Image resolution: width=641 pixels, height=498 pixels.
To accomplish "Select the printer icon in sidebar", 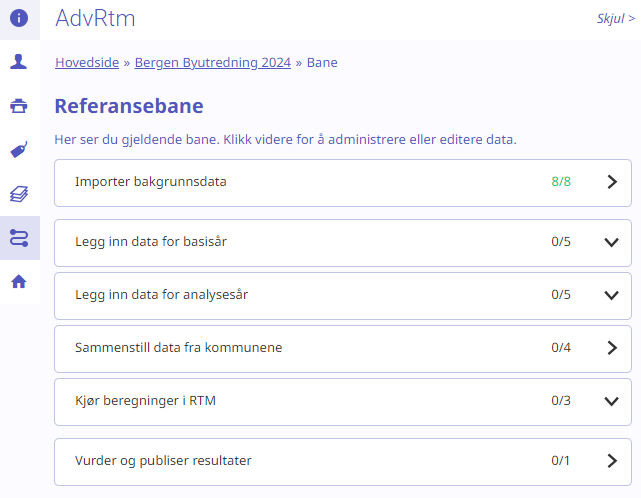I will coord(19,105).
